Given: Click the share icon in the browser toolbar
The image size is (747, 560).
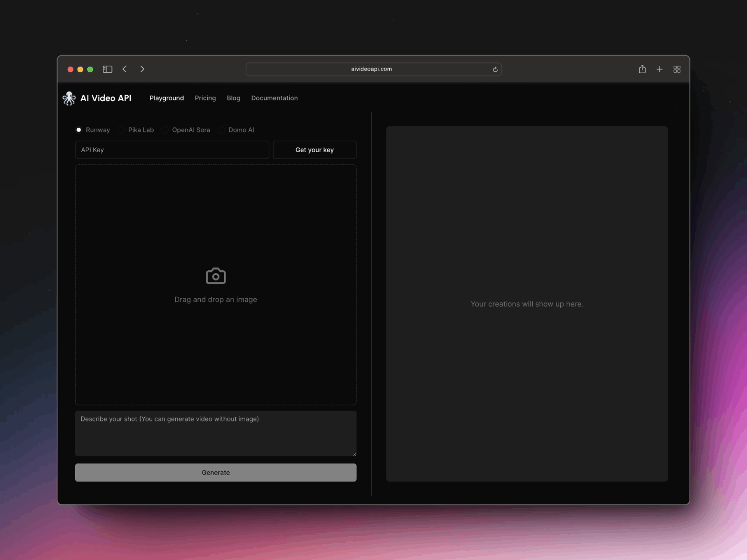Looking at the screenshot, I should (642, 69).
